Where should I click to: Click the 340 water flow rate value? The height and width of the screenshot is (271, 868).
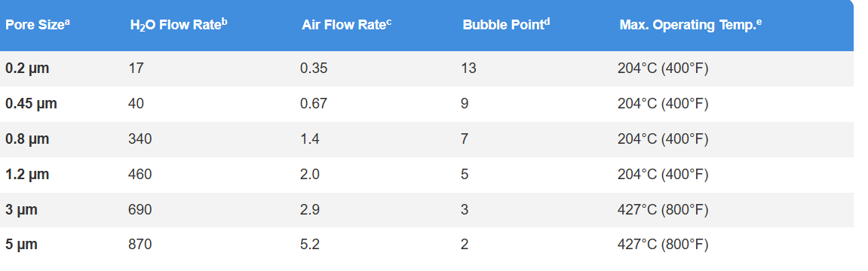click(x=140, y=139)
